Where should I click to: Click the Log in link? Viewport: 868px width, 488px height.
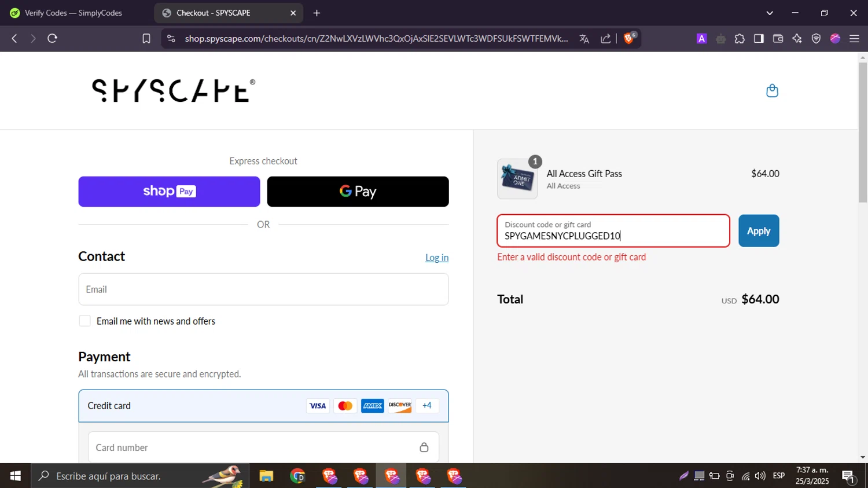(437, 258)
